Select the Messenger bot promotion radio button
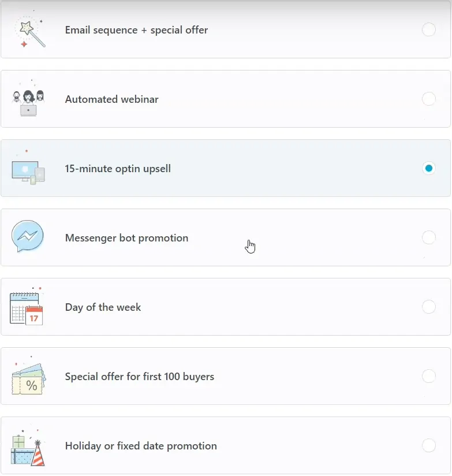 coord(429,237)
